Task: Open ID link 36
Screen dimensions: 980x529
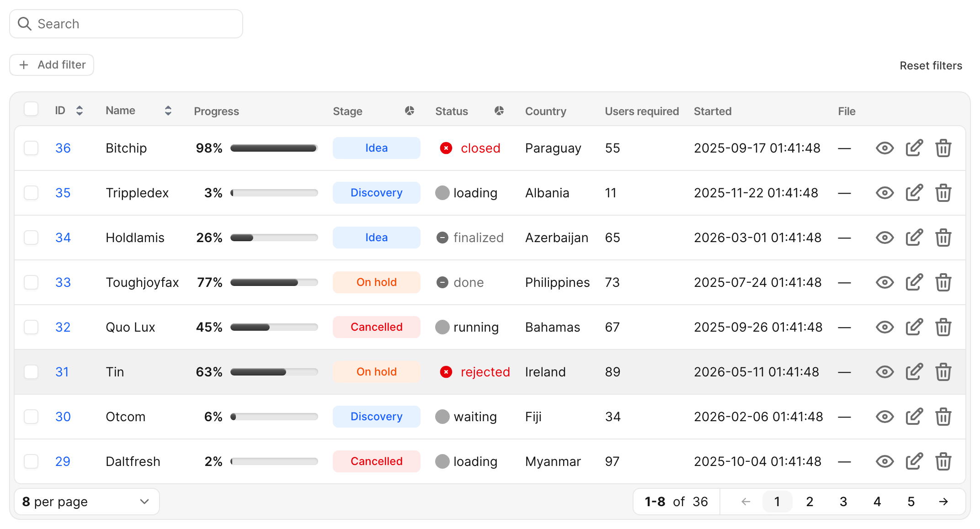Action: (x=63, y=148)
